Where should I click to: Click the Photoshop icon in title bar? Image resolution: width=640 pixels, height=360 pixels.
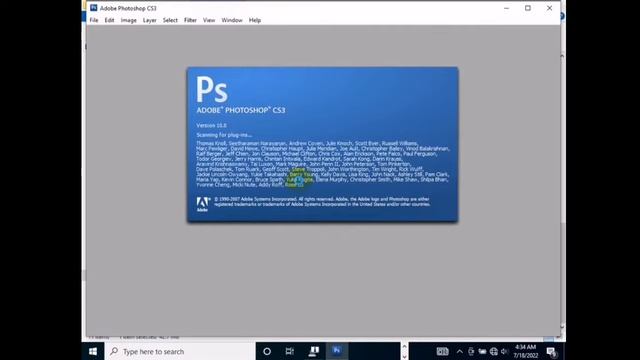93,8
